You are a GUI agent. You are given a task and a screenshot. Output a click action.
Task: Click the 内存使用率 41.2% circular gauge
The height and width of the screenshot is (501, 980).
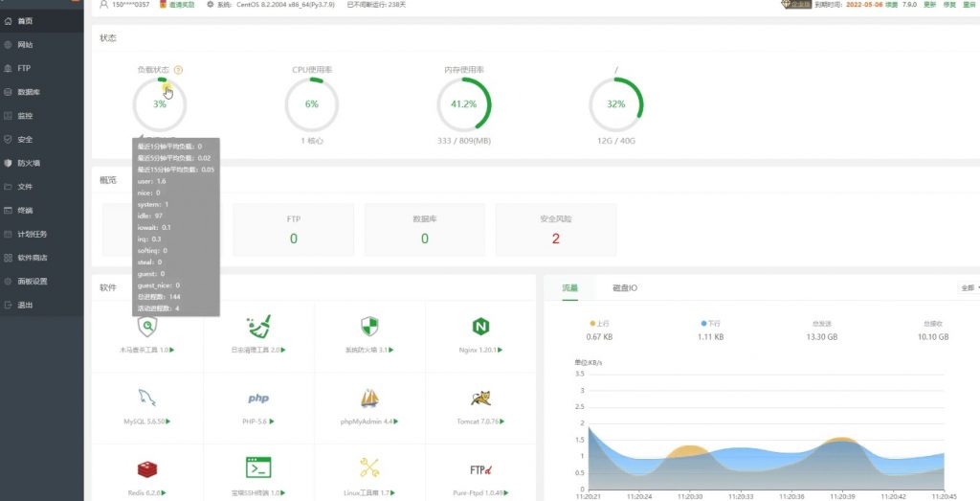(x=463, y=104)
